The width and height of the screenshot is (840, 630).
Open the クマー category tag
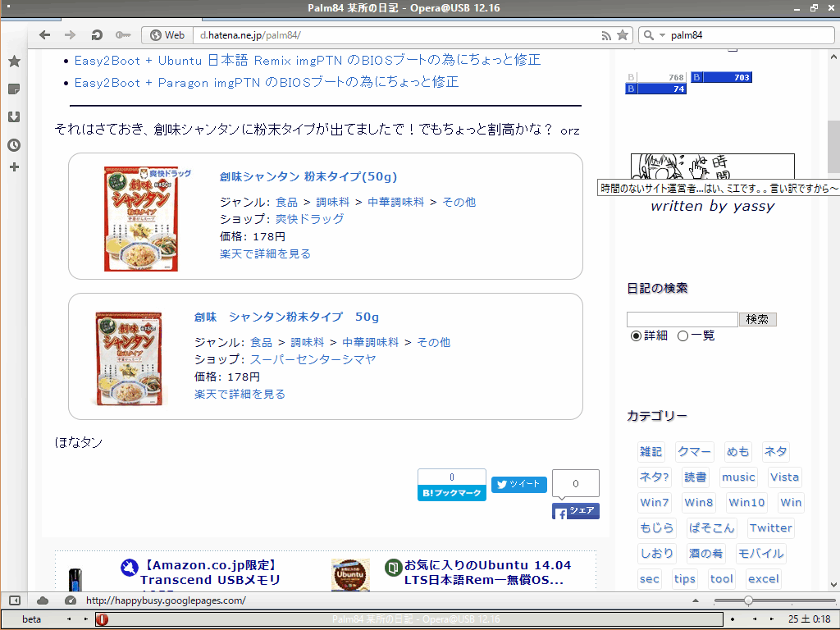(x=694, y=452)
